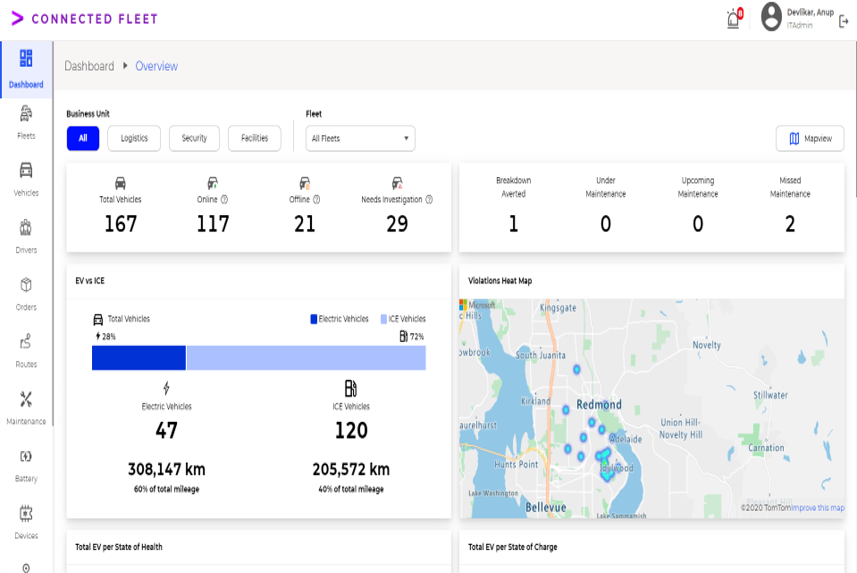Click the Online info help icon

tap(224, 200)
